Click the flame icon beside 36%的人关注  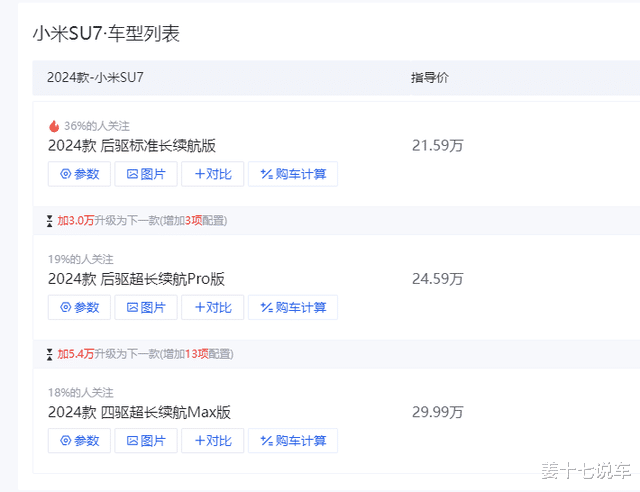coord(54,126)
